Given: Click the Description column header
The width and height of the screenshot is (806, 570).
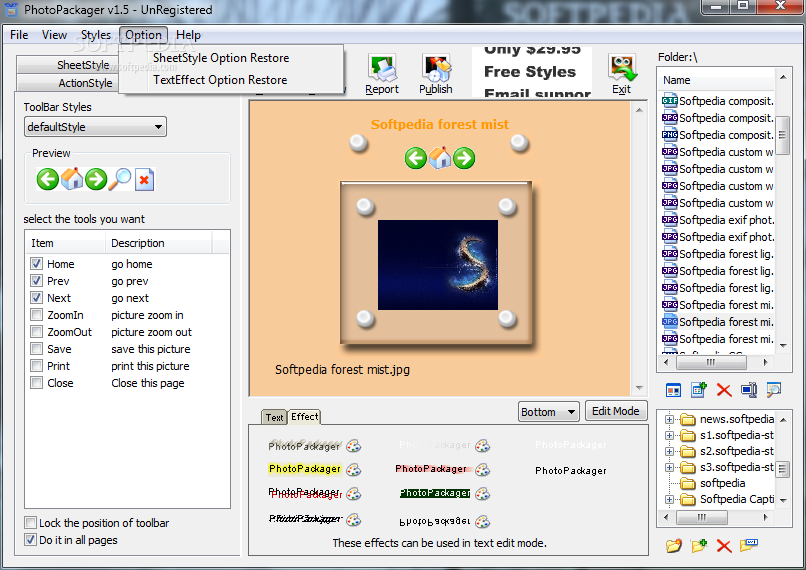Looking at the screenshot, I should (159, 243).
